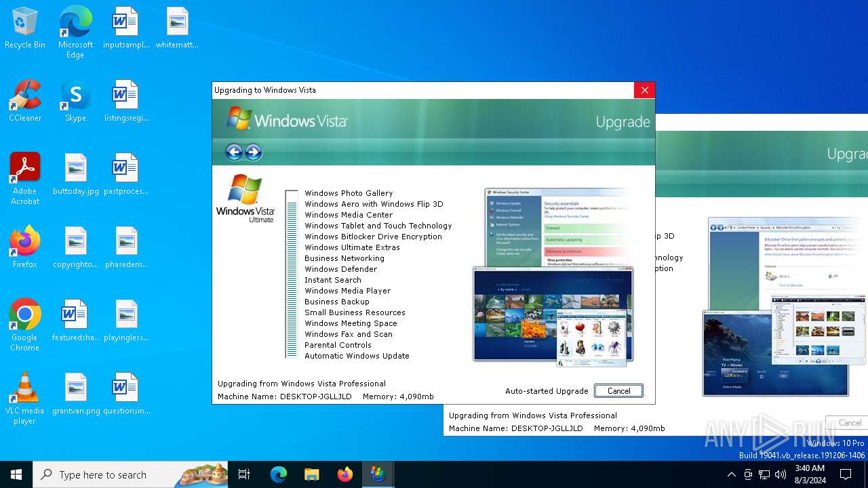Click 'Upgrading from Windows Vista Professional' in front window
Viewport: 868px width, 488px height.
click(x=302, y=384)
